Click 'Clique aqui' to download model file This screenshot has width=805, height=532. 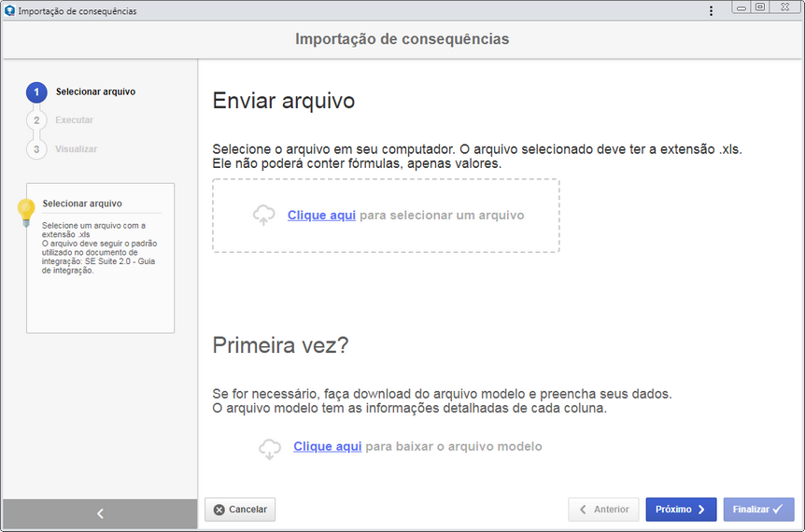click(328, 446)
